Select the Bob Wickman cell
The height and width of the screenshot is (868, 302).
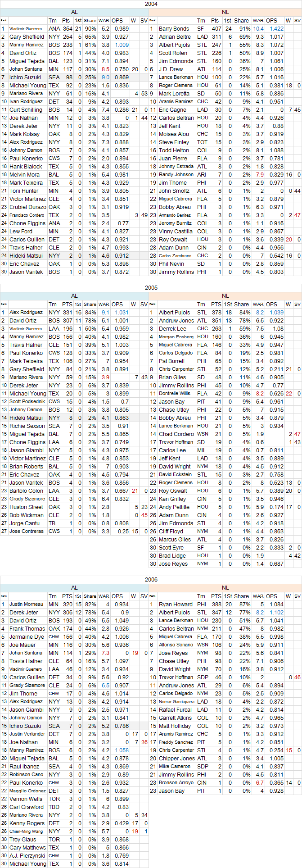28,515
